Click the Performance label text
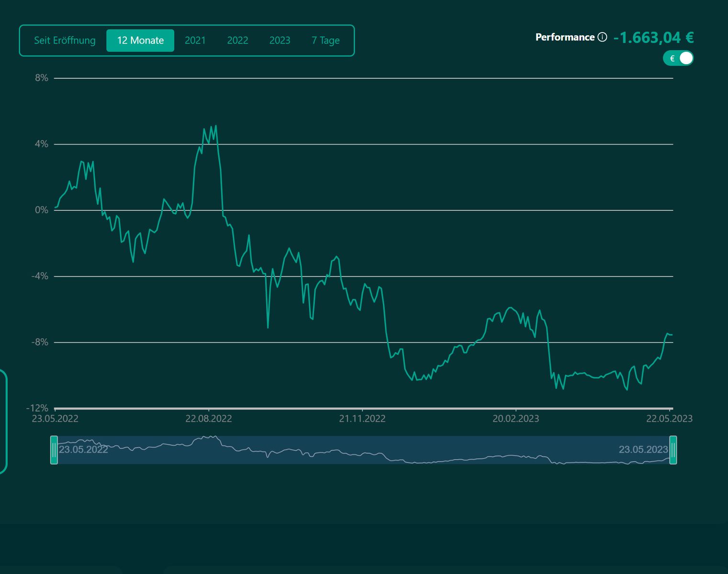 point(565,37)
